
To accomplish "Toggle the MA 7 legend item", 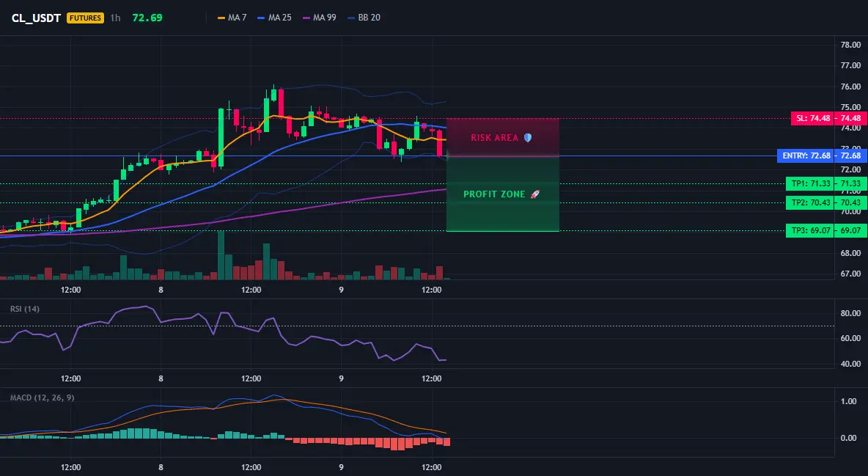I will (x=232, y=18).
